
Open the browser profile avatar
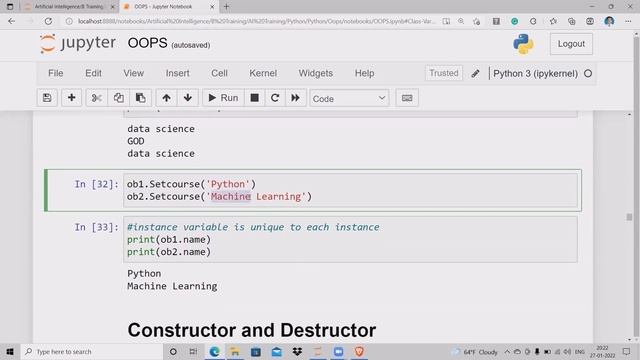[x=609, y=21]
